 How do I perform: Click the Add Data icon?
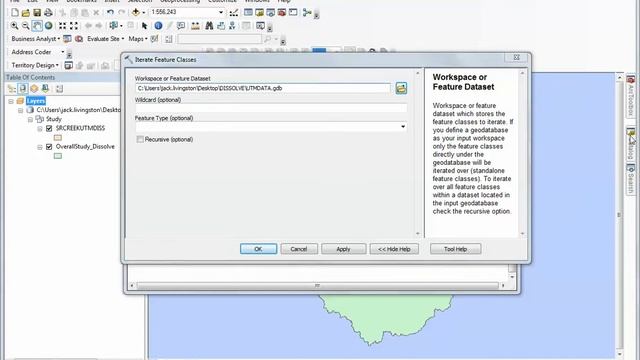(136, 13)
